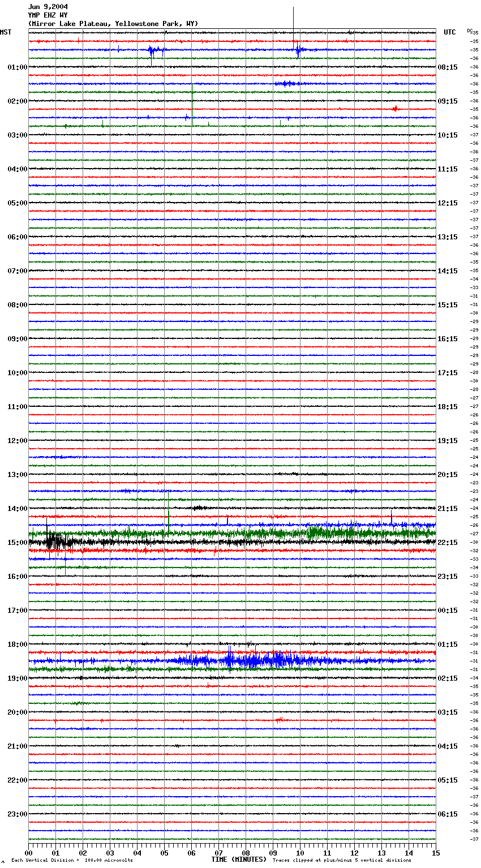This screenshot has width=481, height=868.
Task: Click the location text 'Mirror Lake Plateau, Yellowstone Park, WY'
Action: pyautogui.click(x=113, y=24)
